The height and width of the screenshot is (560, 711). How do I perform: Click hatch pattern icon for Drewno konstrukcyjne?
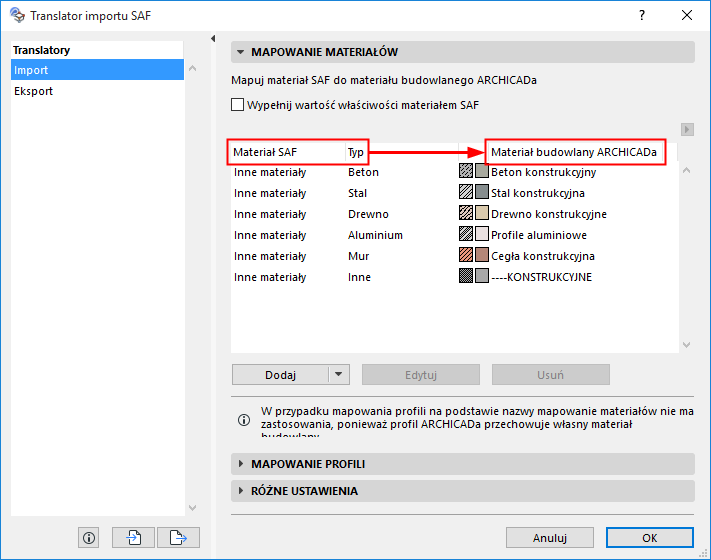tap(466, 213)
